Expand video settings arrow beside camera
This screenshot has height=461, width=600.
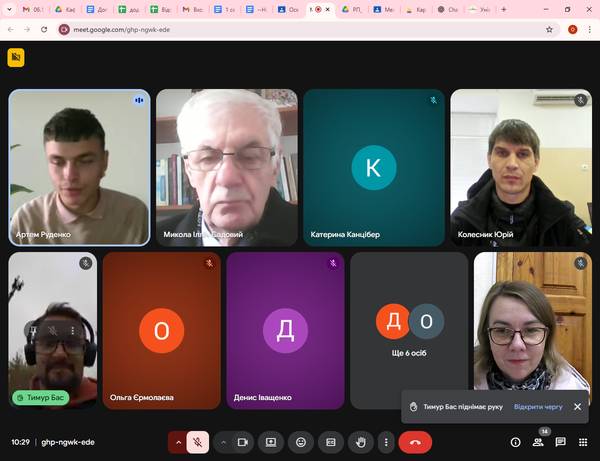coord(222,442)
